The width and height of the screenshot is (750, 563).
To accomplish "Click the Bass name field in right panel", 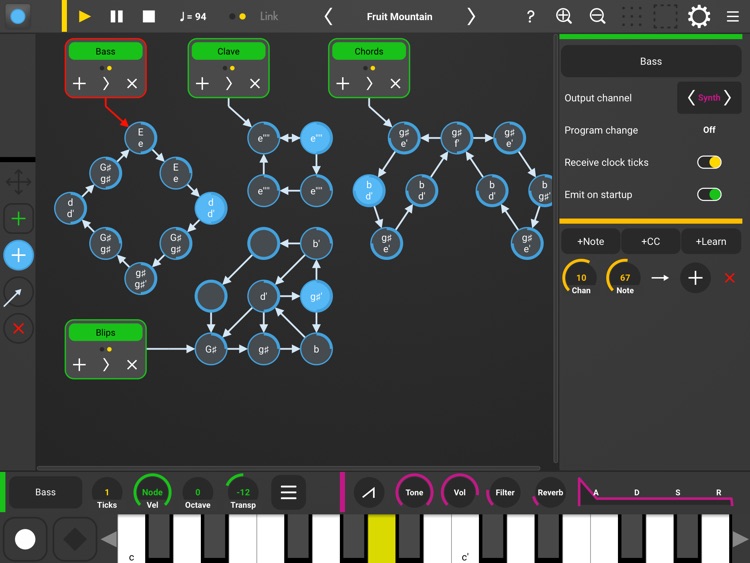I will coord(651,61).
